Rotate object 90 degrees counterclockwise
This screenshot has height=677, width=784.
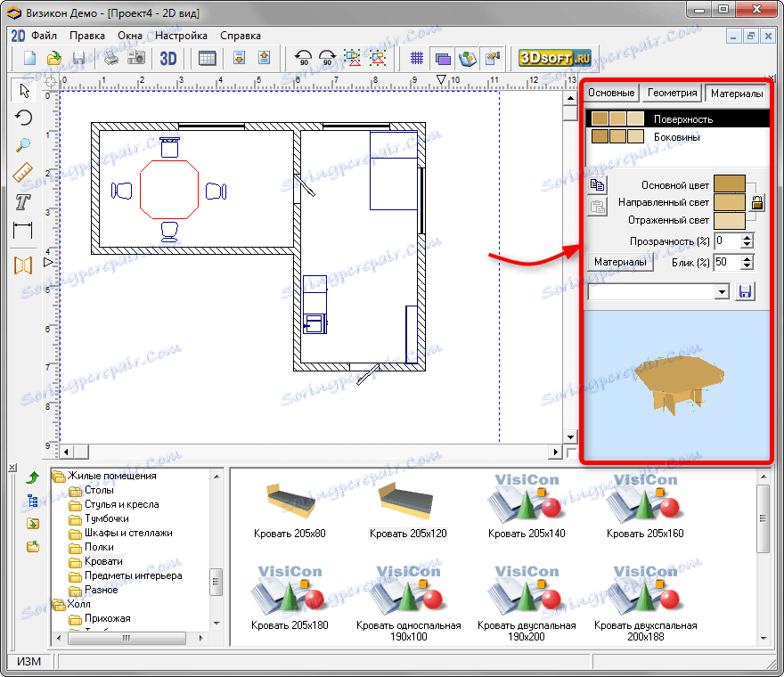click(303, 59)
